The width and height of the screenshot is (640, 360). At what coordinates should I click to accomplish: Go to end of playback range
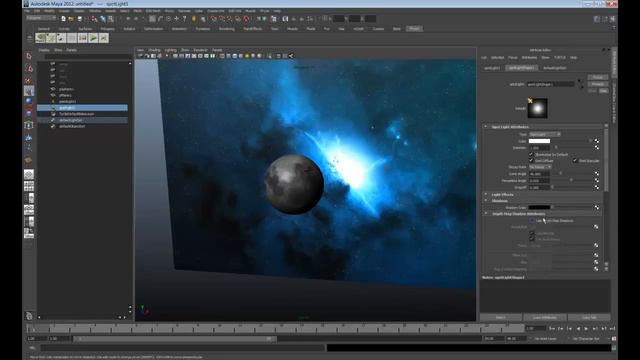coord(612,329)
